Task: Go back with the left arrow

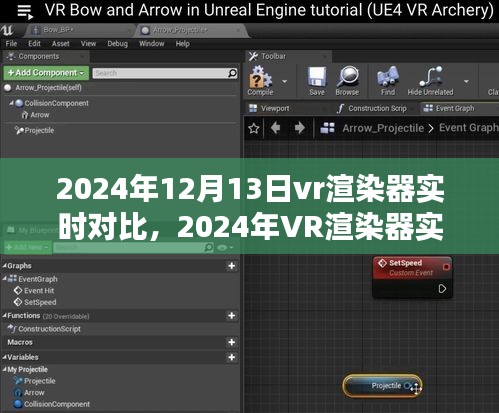Action: tap(276, 128)
